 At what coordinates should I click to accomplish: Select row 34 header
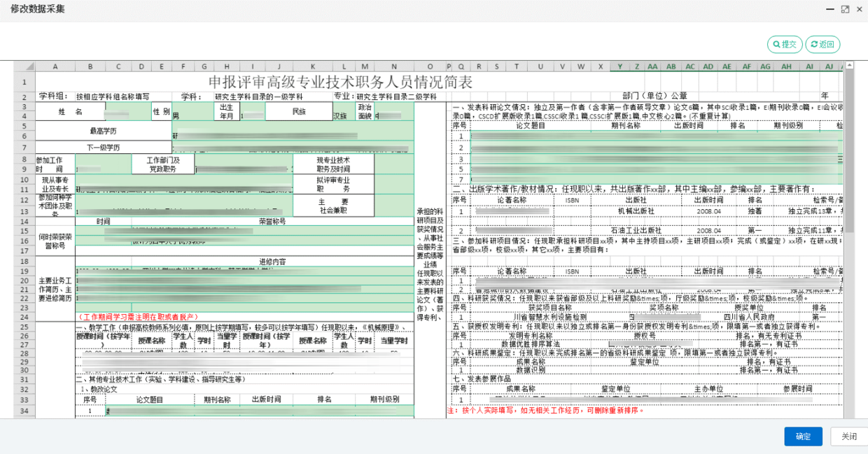click(24, 411)
